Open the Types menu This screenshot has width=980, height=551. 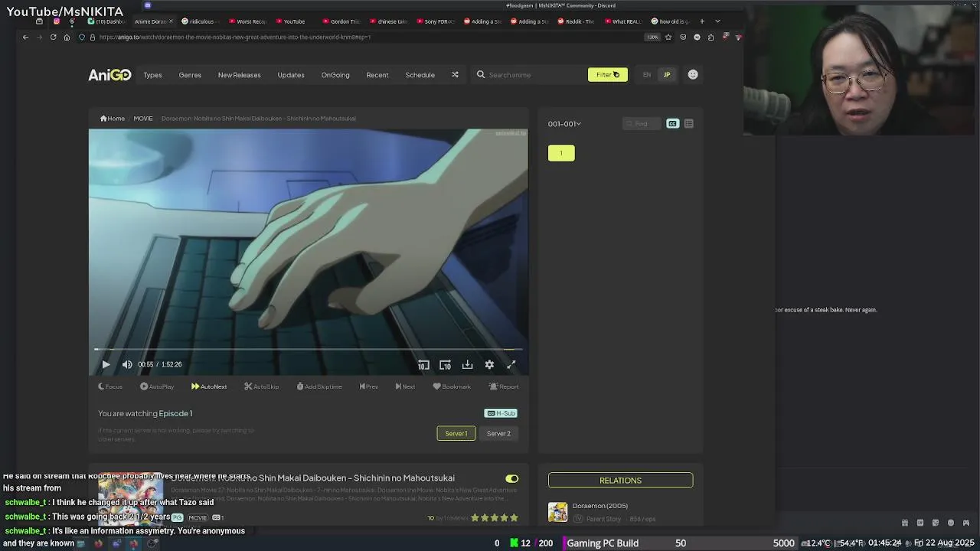click(x=152, y=75)
